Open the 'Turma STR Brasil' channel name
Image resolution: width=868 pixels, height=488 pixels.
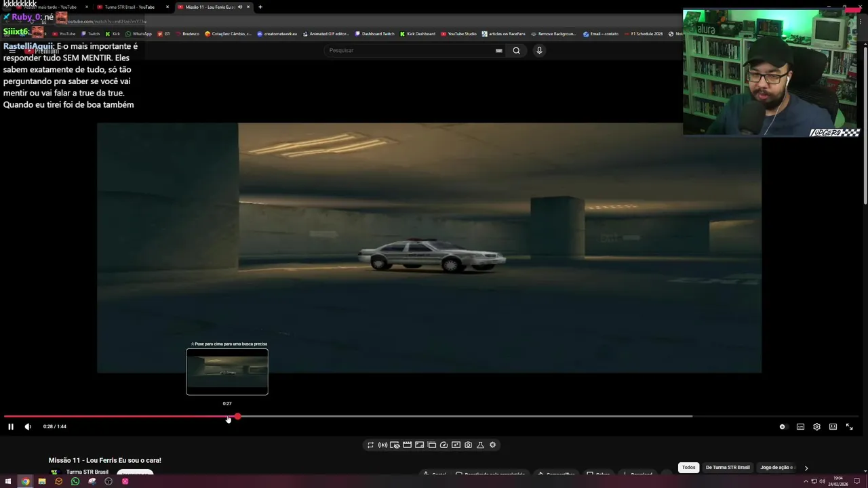(87, 472)
